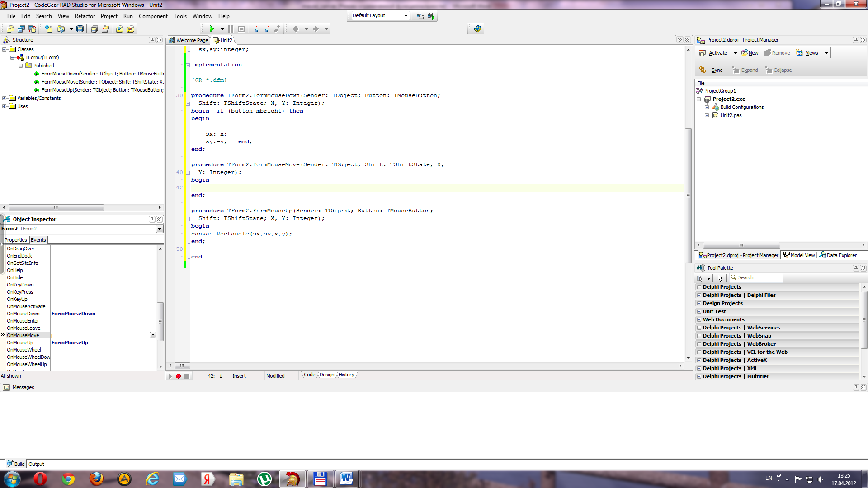Toggle pin on the Structure panel
The image size is (868, 488).
pyautogui.click(x=152, y=40)
